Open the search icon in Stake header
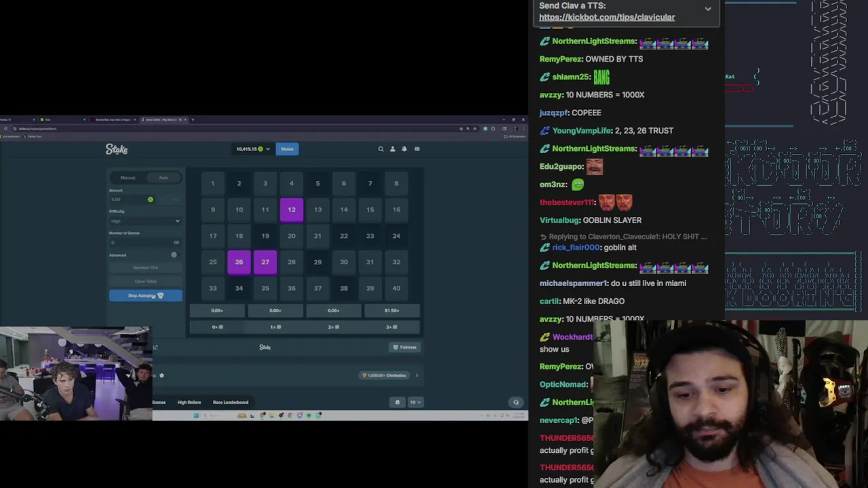 click(380, 149)
